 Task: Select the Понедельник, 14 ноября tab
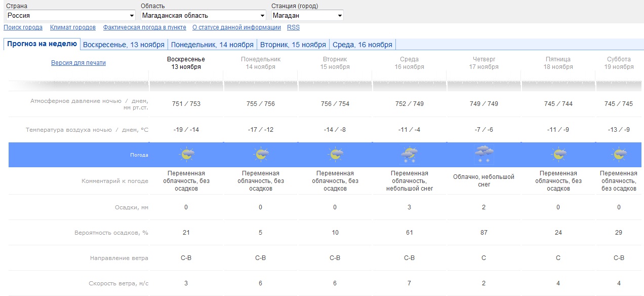pos(212,45)
